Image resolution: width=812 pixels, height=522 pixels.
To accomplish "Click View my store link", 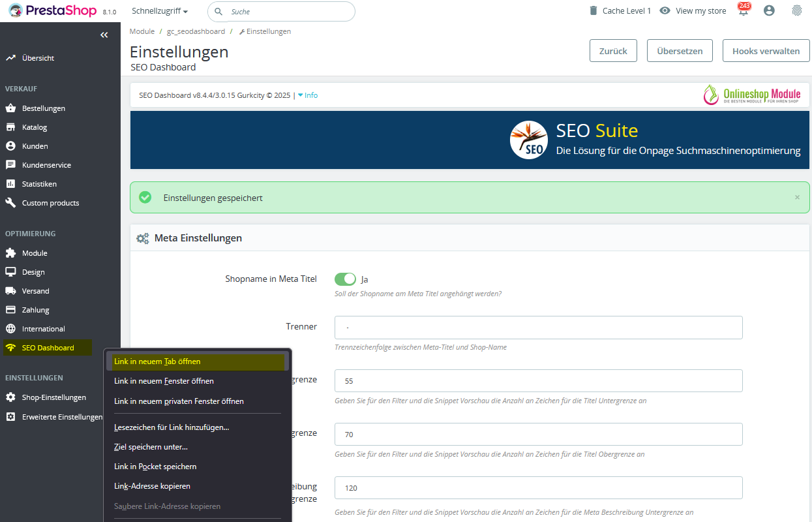I will [693, 11].
